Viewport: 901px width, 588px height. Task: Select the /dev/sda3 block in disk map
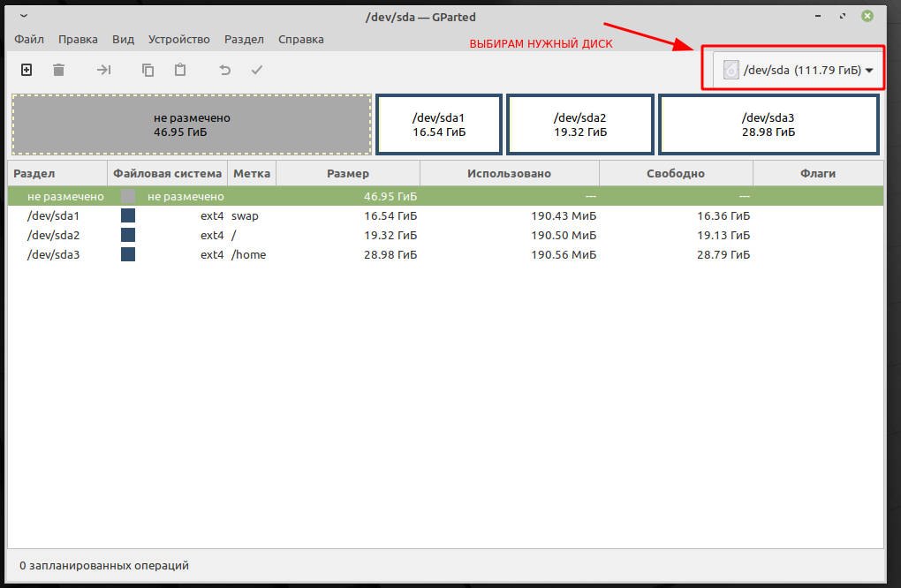point(768,124)
